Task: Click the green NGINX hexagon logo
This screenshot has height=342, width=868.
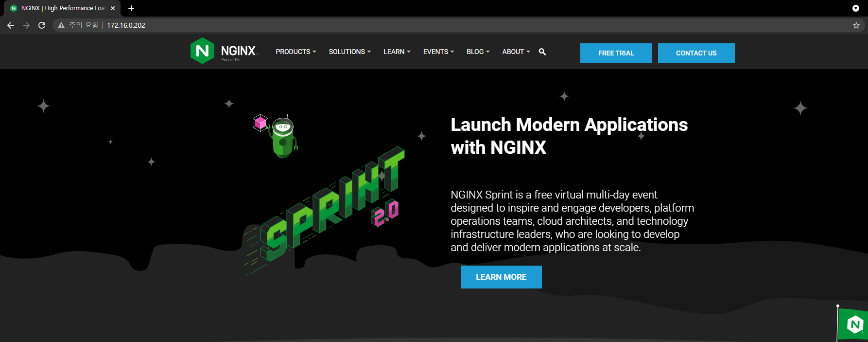Action: (202, 51)
